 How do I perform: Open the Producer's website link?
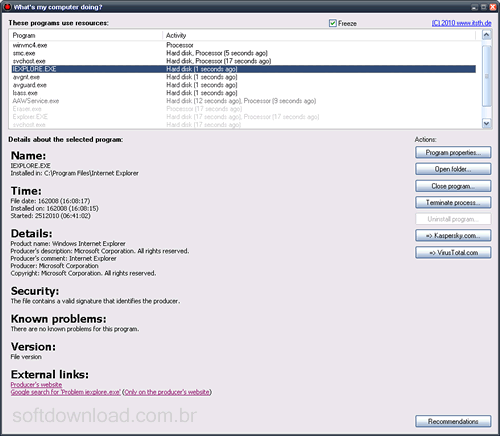[x=36, y=385]
